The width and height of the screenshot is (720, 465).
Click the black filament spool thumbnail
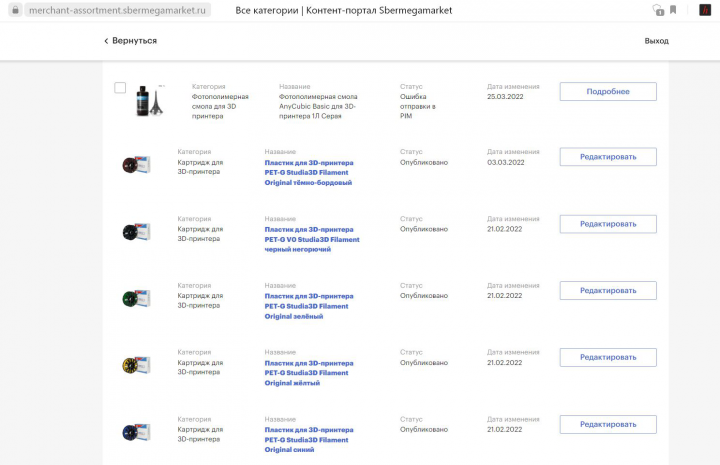(x=136, y=231)
